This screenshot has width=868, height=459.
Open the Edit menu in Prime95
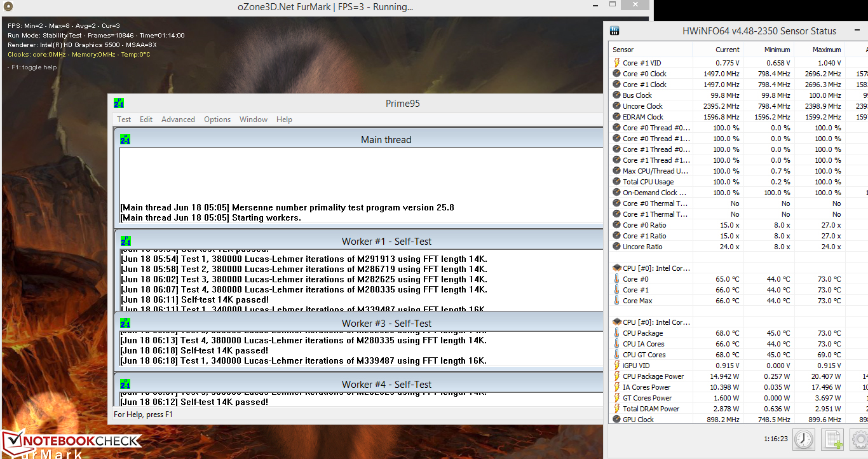pos(146,120)
